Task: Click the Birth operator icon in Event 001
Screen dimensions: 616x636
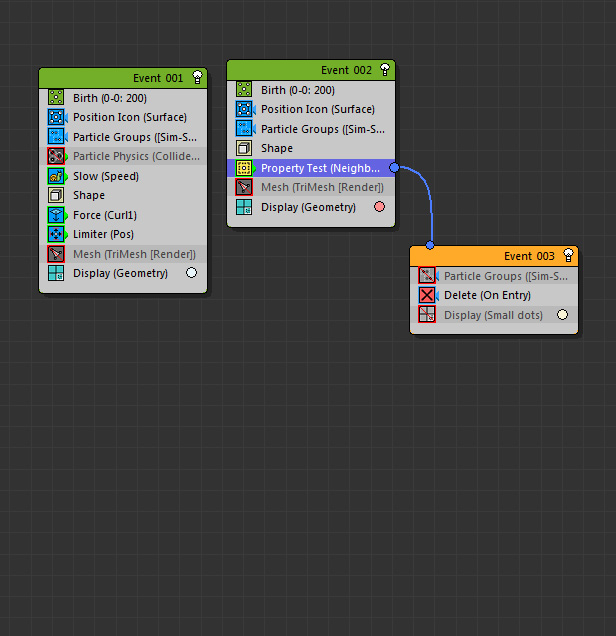Action: click(x=56, y=98)
